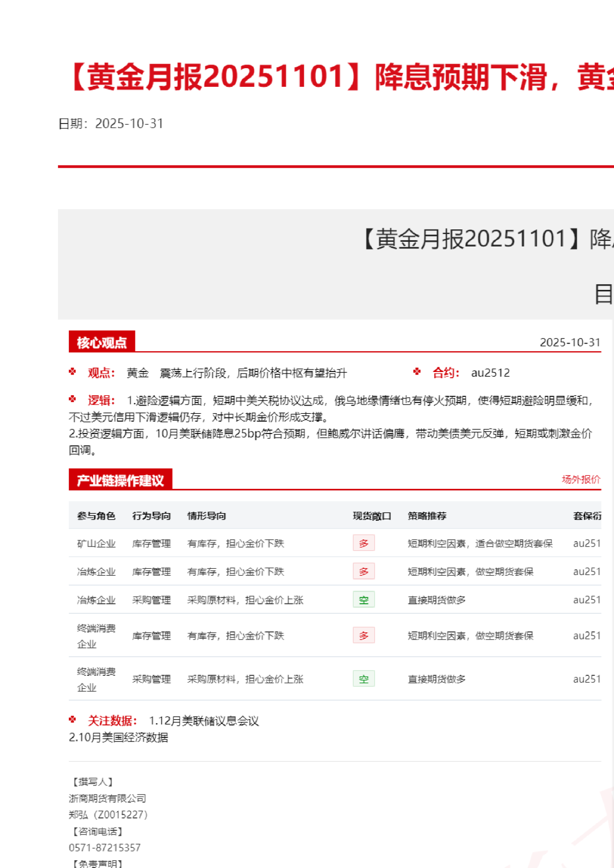Image resolution: width=614 pixels, height=868 pixels.
Task: Click the red bullet icon before 合约
Action: click(x=417, y=371)
